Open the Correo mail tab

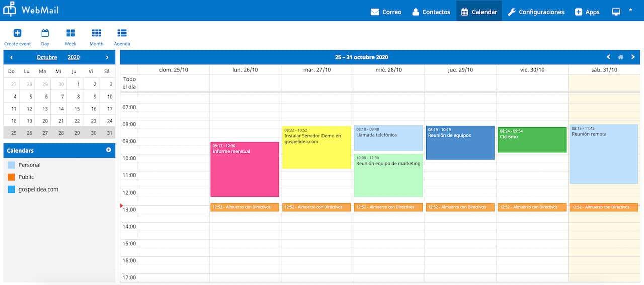pyautogui.click(x=386, y=12)
